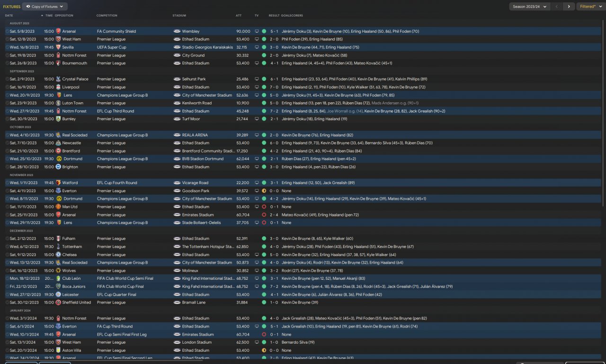Click the Burnley club badge
Image resolution: width=606 pixels, height=364 pixels.
[58, 119]
